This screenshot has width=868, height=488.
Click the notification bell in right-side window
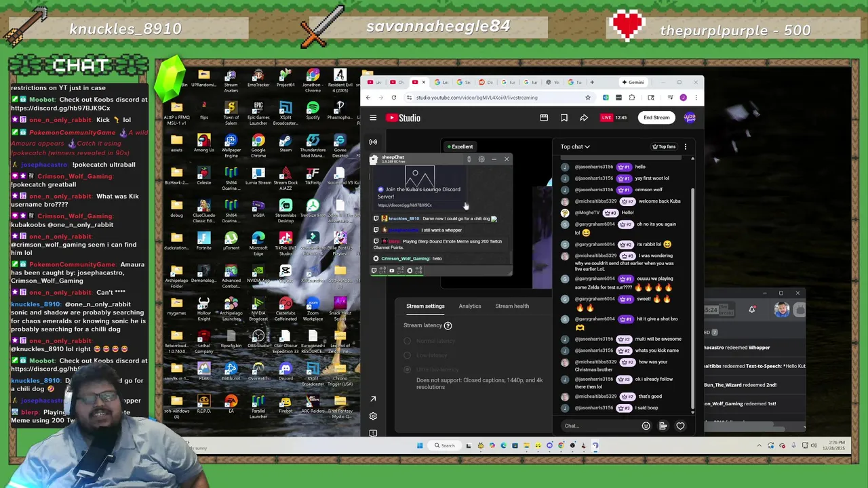click(x=752, y=310)
